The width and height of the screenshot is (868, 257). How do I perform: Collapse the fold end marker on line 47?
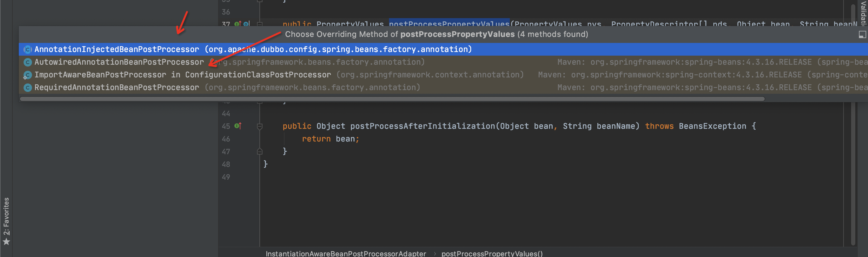pos(259,152)
